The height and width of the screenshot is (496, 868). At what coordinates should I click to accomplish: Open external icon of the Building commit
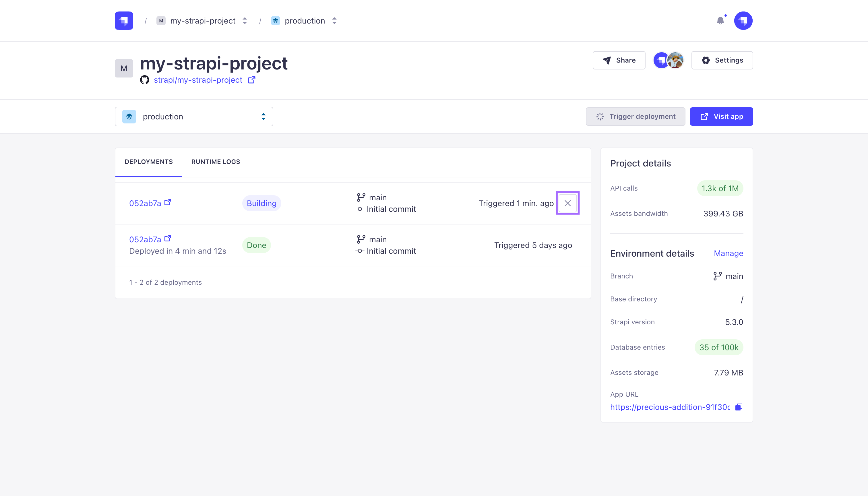click(167, 202)
